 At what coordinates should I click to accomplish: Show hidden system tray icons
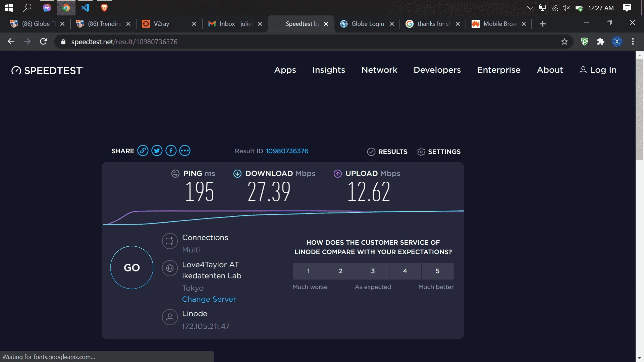point(530,8)
